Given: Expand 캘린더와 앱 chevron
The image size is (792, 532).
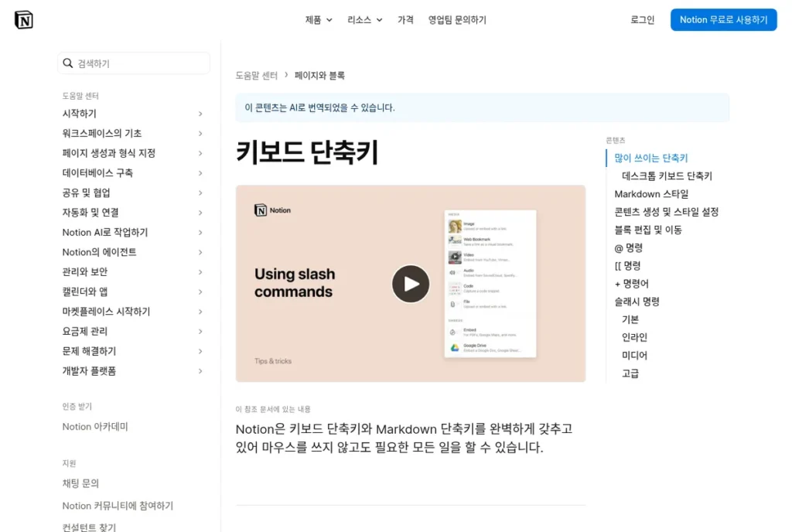Looking at the screenshot, I should coord(200,292).
